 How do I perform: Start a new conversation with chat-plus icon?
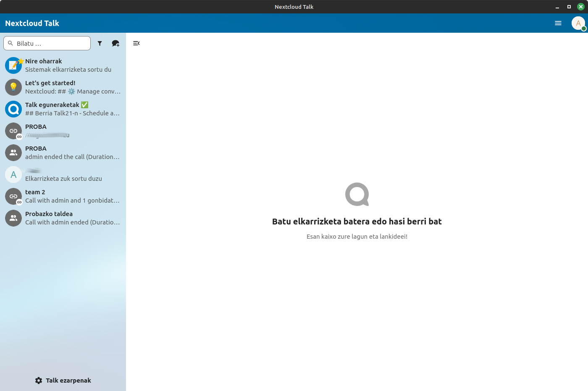click(115, 43)
